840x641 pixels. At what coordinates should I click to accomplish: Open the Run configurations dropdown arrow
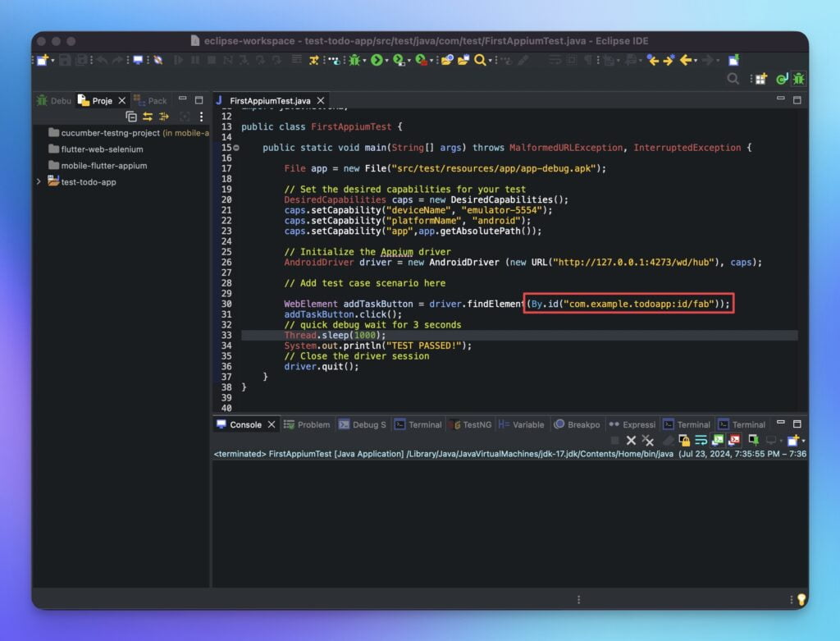pos(387,61)
